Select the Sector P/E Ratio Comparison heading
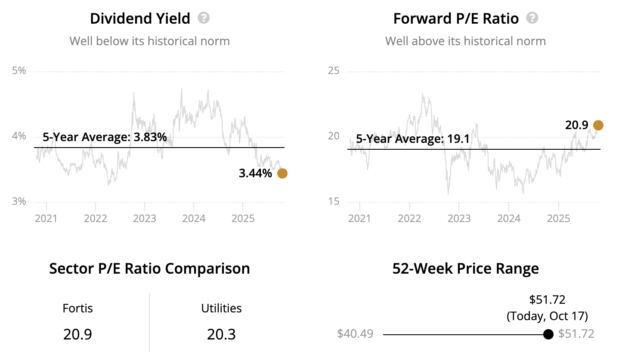 (x=149, y=268)
